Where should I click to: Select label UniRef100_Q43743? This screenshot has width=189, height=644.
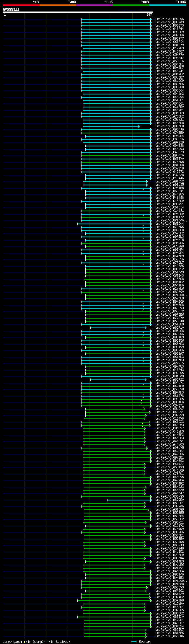pos(170,370)
